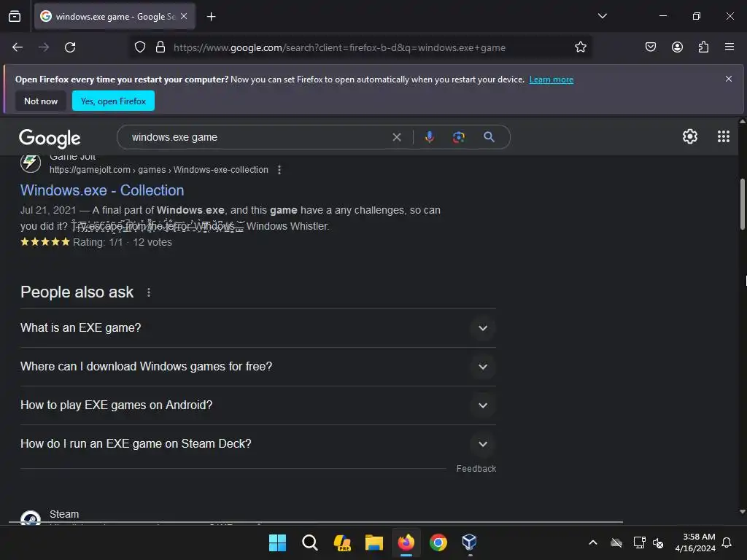Click scrollbar down arrow
Image resolution: width=747 pixels, height=560 pixels.
[742, 512]
